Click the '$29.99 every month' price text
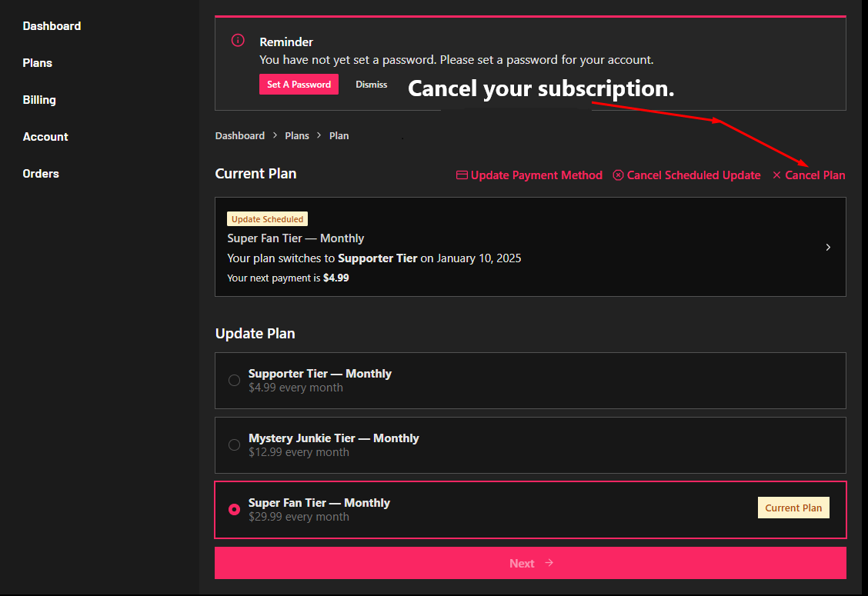The height and width of the screenshot is (596, 868). click(299, 517)
